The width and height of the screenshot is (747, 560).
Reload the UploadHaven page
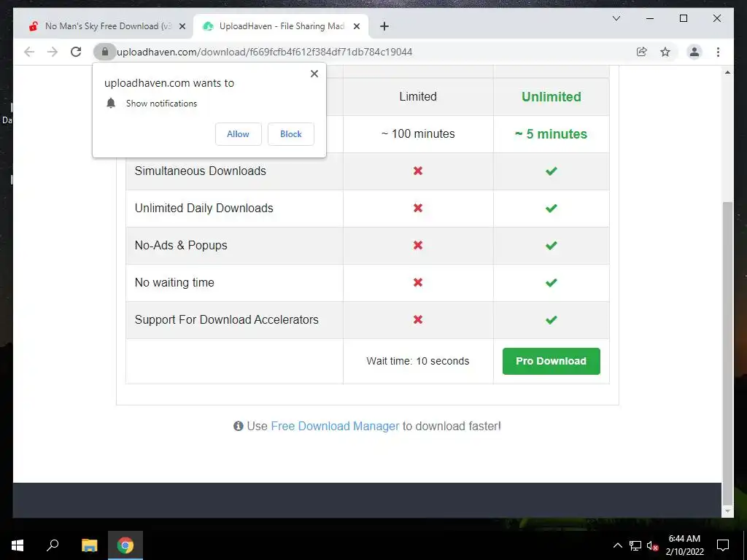coord(76,52)
